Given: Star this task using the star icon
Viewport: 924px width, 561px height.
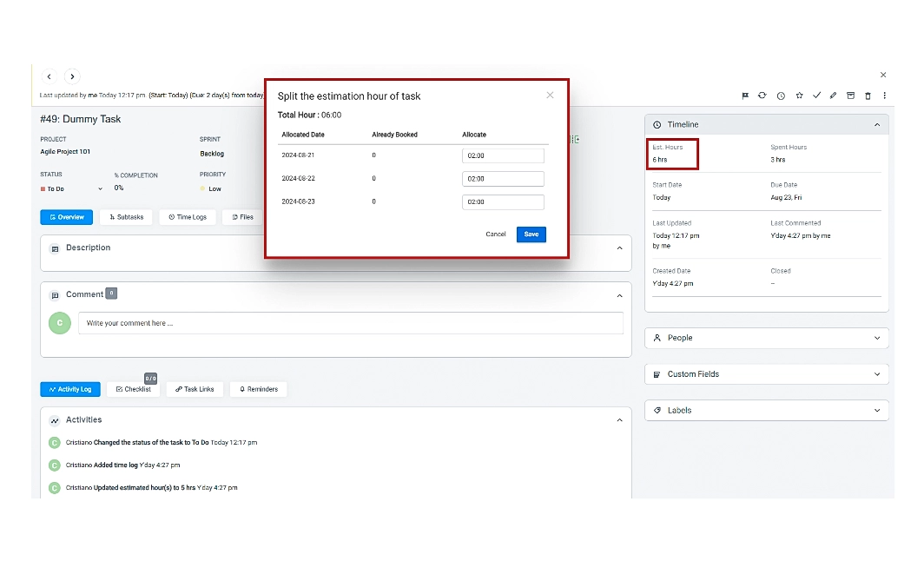Looking at the screenshot, I should tap(799, 96).
